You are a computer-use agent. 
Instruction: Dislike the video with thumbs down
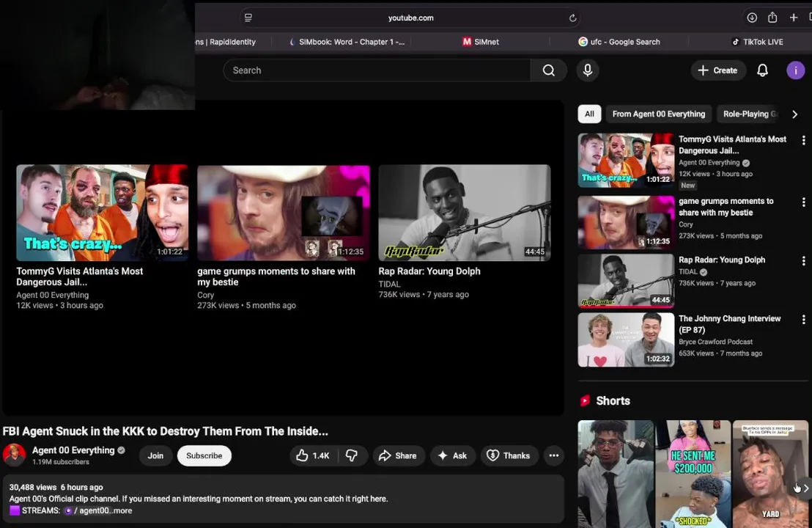tap(352, 455)
